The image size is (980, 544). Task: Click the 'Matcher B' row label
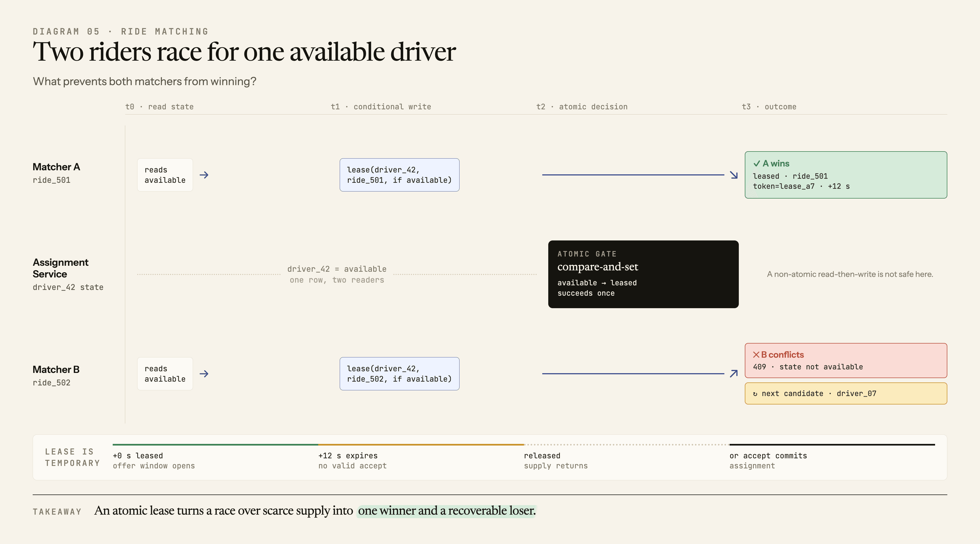[x=56, y=369]
